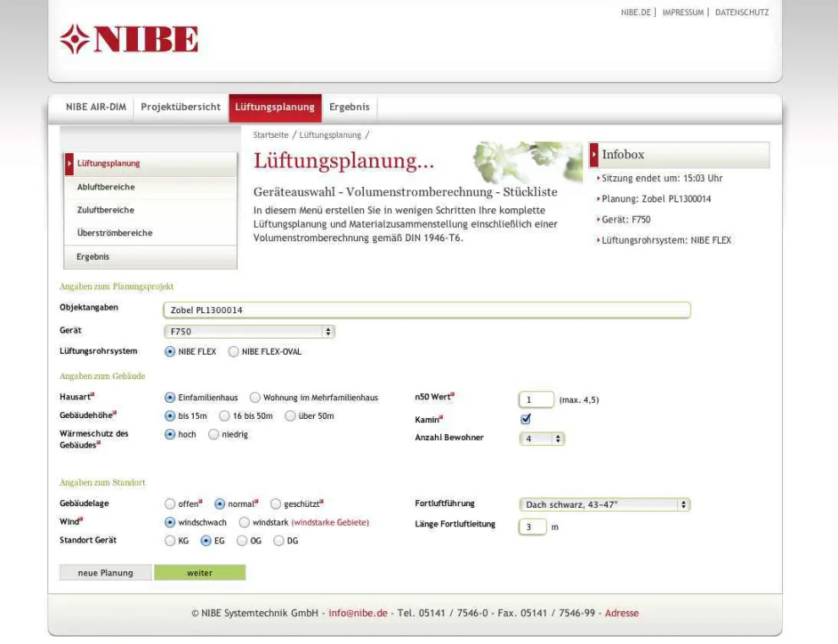Select NIBE FLEX ventilation pipe system
The height and width of the screenshot is (644, 838).
click(x=170, y=352)
